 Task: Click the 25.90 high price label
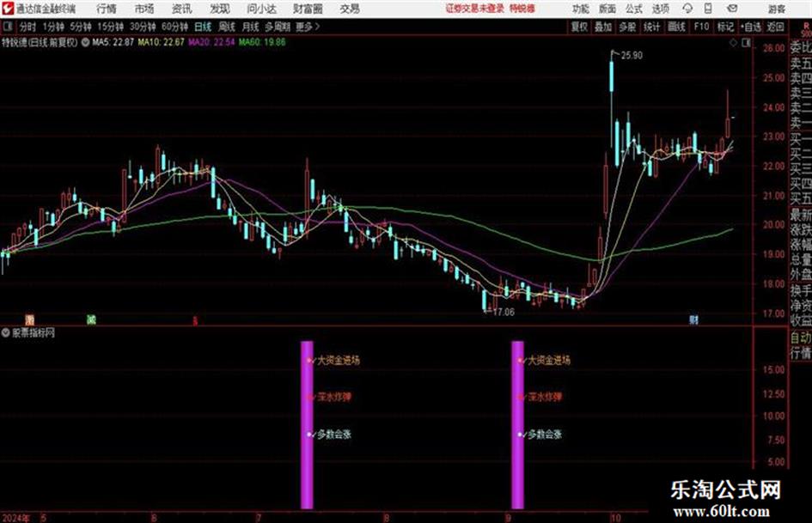click(x=632, y=56)
